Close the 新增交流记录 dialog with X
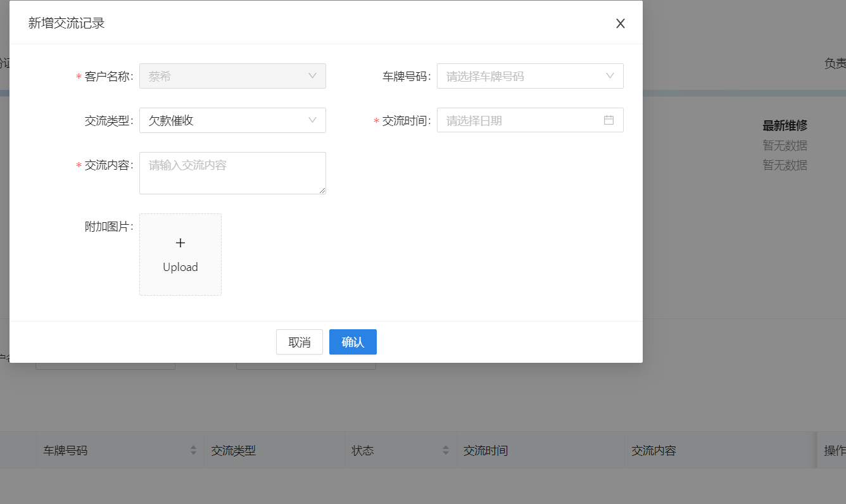846x504 pixels. pyautogui.click(x=621, y=23)
